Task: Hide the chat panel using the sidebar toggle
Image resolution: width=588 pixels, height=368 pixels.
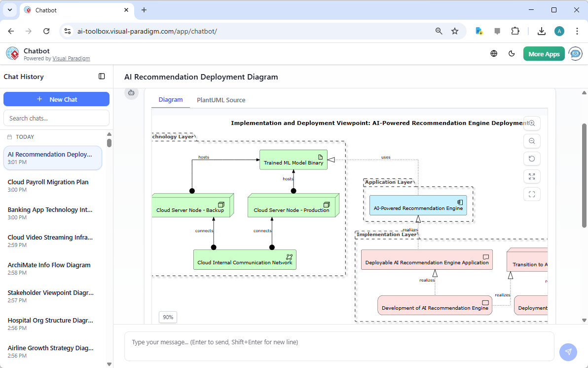Action: (x=102, y=77)
